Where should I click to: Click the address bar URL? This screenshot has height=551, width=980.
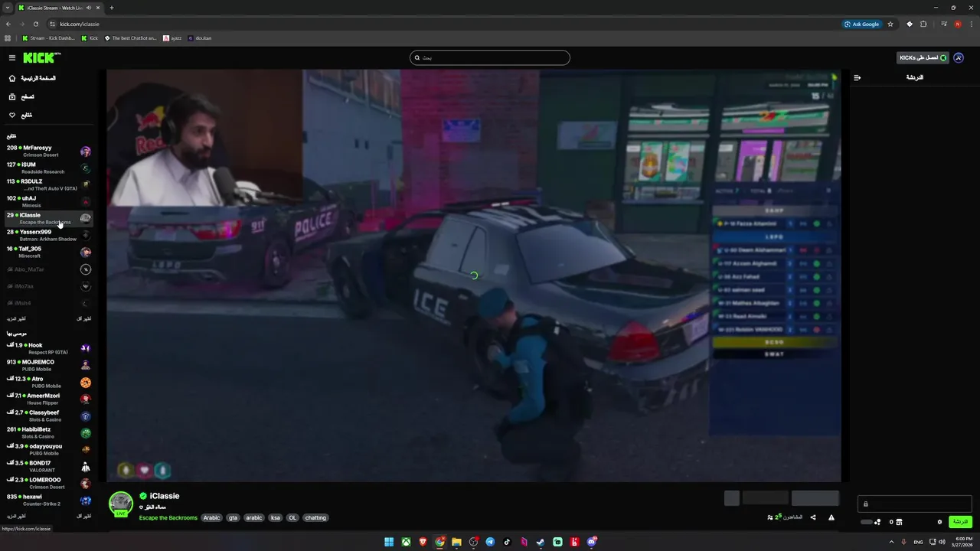coord(80,24)
